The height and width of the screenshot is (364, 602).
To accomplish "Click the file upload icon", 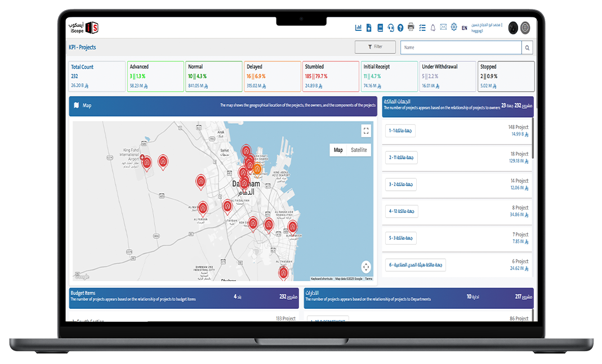I will [369, 28].
